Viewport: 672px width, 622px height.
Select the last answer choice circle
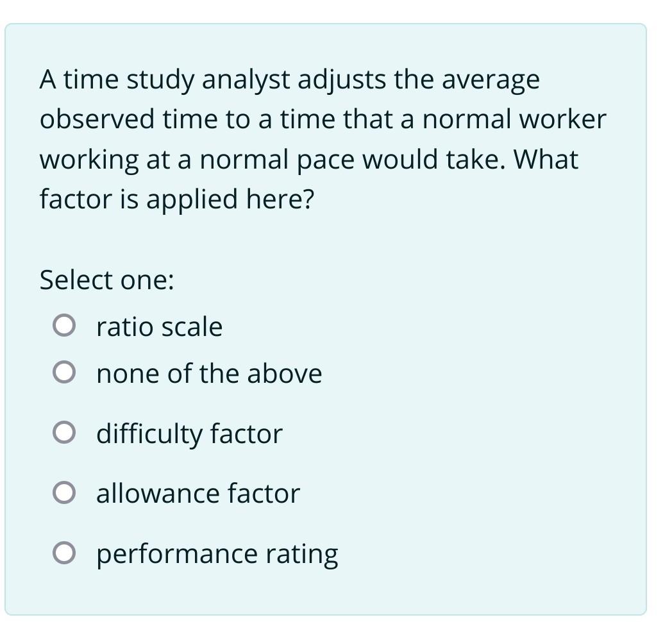click(65, 552)
